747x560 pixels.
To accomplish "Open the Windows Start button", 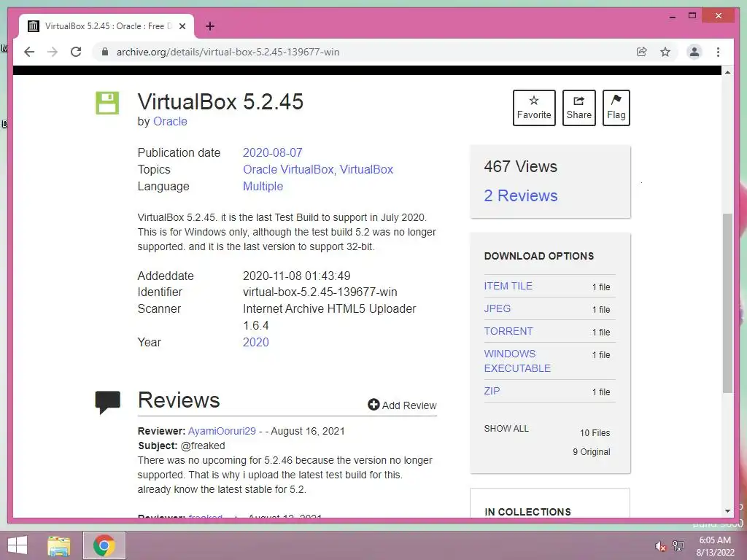I will [18, 545].
